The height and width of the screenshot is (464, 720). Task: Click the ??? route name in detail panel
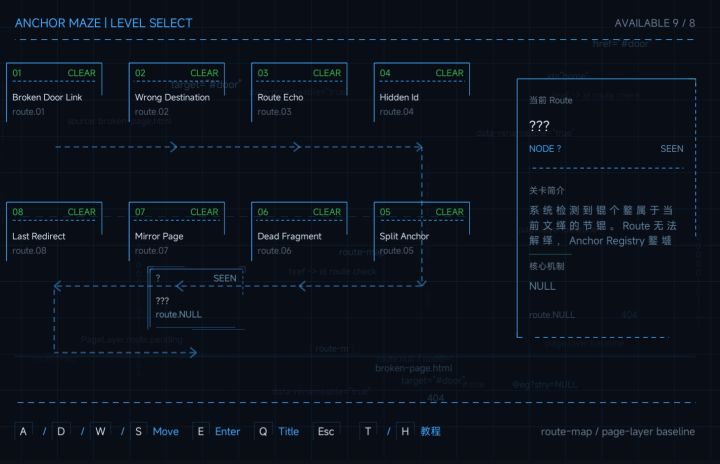[x=539, y=126]
